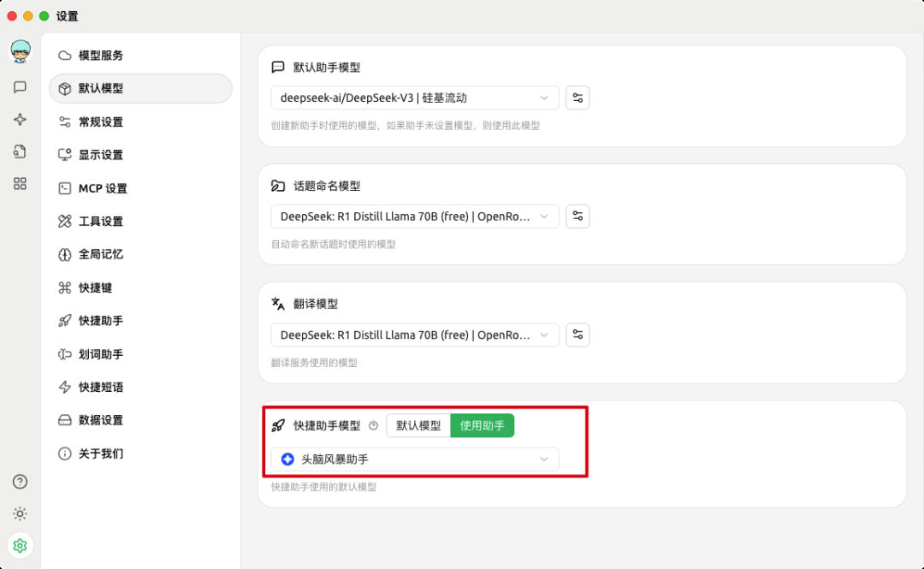This screenshot has height=569, width=924.
Task: Click the lightning icon beside 快捷短语
Action: coord(65,388)
